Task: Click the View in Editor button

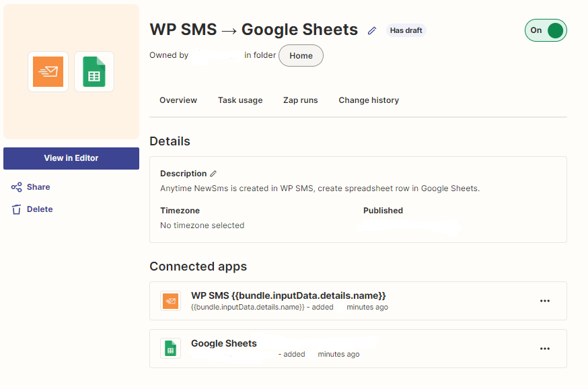Action: coord(71,158)
